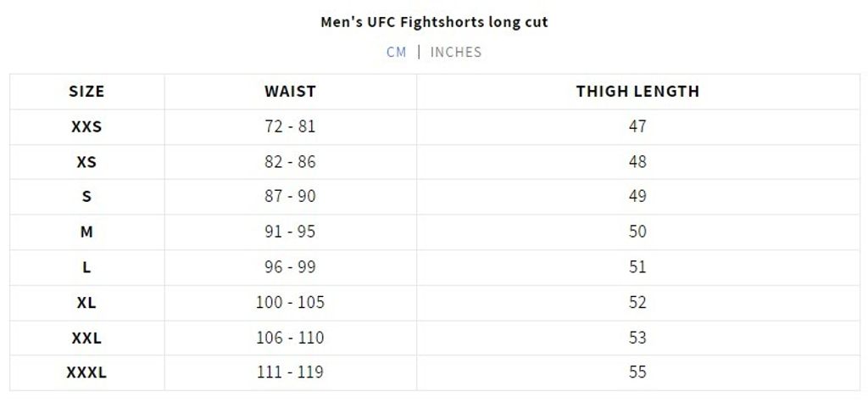Click the THIGH LENGTH column header
Screen dimensions: 868x414
click(637, 92)
